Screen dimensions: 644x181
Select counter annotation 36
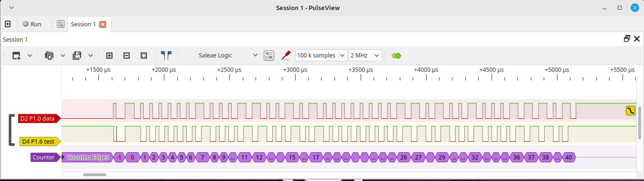[x=516, y=157]
